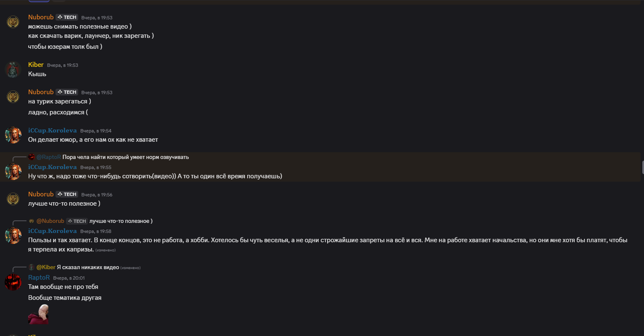644x336 pixels.
Task: Click the "Вчера, в 19:54" timestamp
Action: [x=96, y=131]
